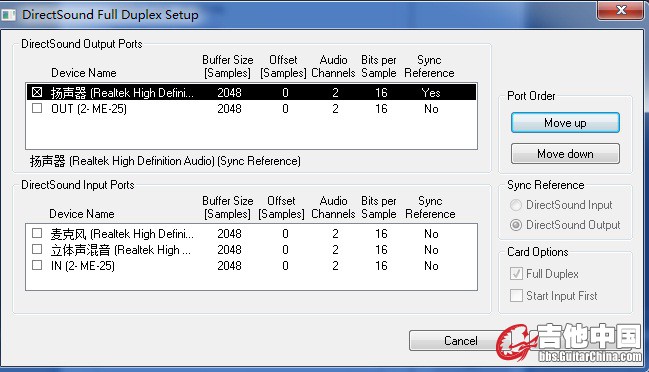
Task: Click the 2048 buffer size of IN (2- ME-25)
Action: [x=229, y=266]
